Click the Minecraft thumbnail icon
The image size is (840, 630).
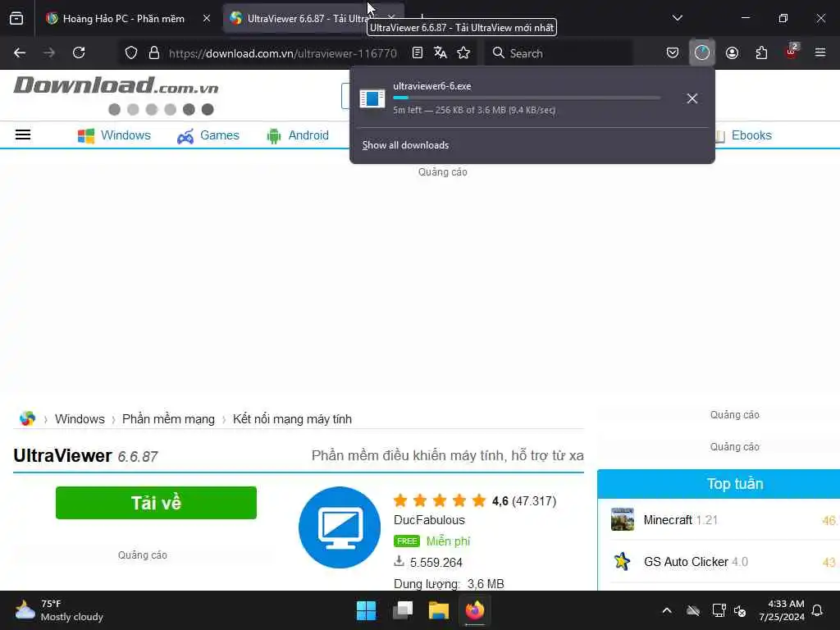tap(622, 519)
